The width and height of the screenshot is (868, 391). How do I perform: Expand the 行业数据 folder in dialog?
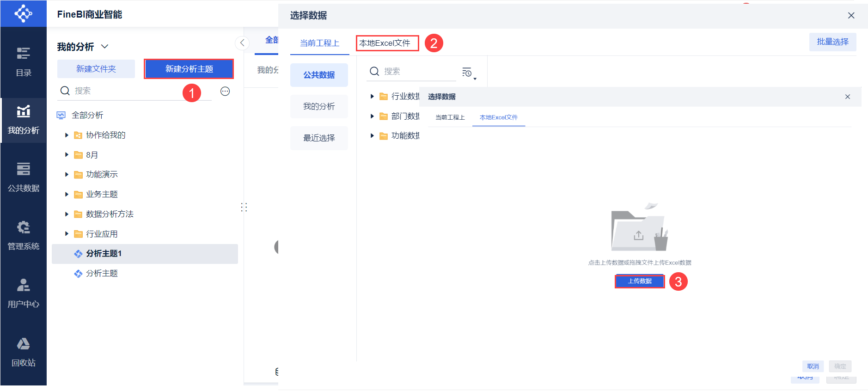[372, 96]
